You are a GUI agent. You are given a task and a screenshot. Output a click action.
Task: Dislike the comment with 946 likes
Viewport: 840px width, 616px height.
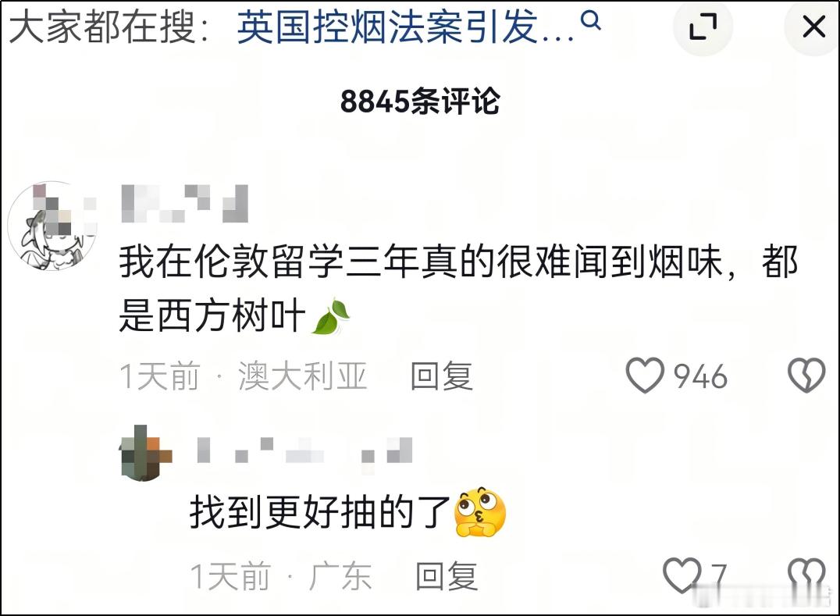(806, 375)
